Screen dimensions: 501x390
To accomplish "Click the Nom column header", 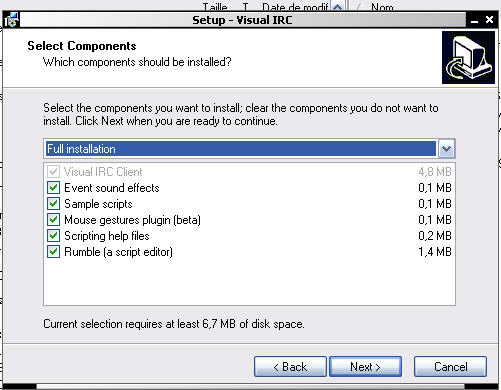I will click(x=382, y=6).
